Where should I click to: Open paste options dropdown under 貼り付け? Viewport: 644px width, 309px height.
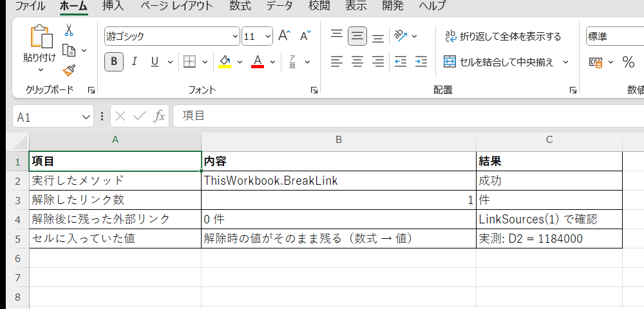[x=41, y=70]
